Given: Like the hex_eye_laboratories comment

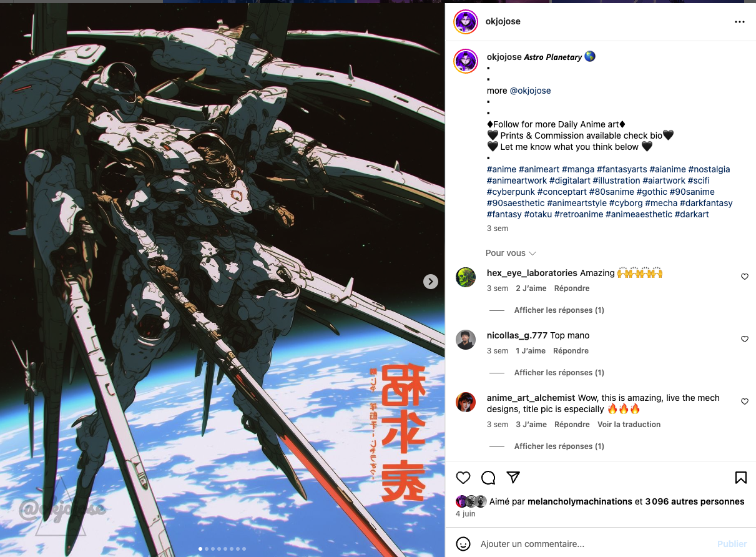Looking at the screenshot, I should point(745,277).
